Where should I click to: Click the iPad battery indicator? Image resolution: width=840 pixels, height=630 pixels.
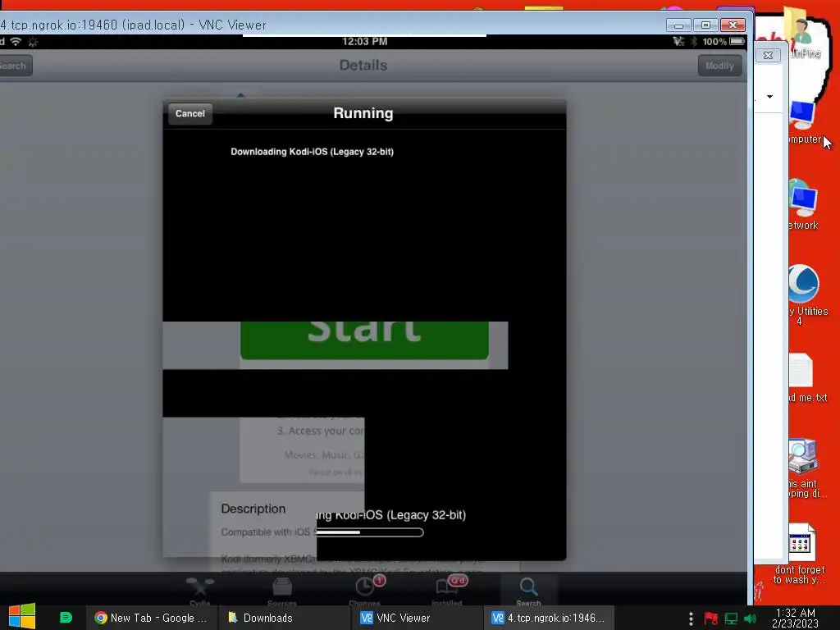coord(737,41)
